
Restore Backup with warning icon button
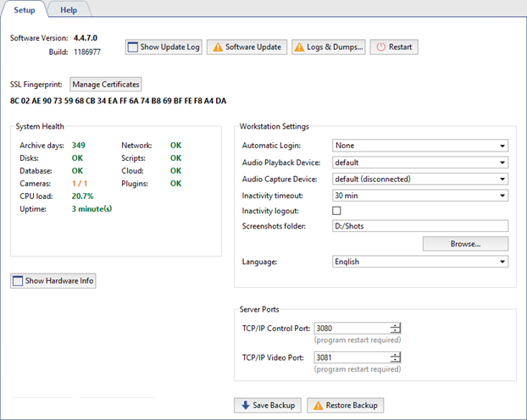point(345,406)
